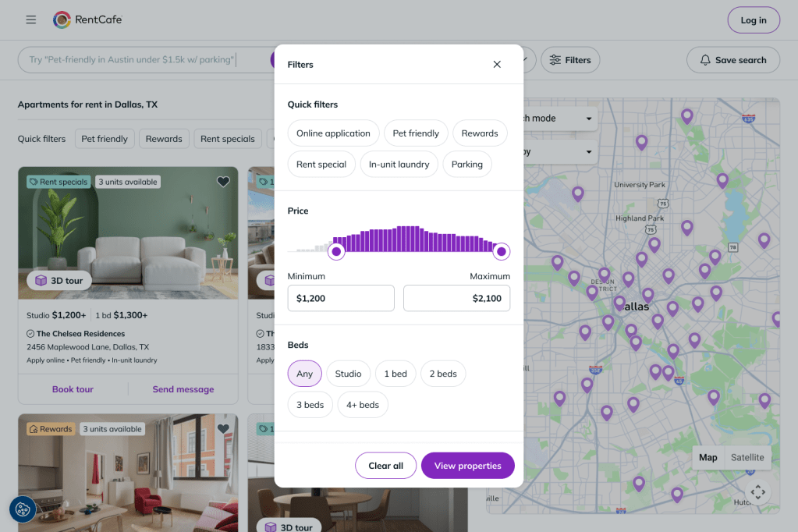Image resolution: width=798 pixels, height=532 pixels.
Task: Open 3D tour on Chelsea Residences photo
Action: pos(59,281)
